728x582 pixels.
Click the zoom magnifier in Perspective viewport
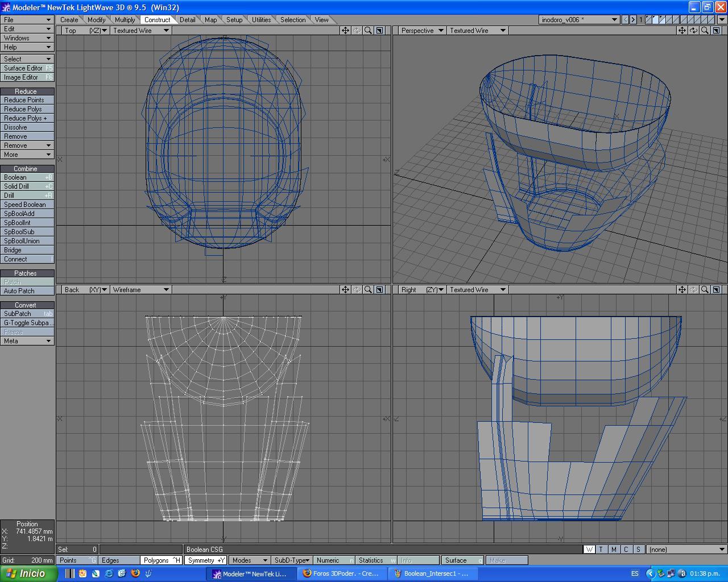705,31
